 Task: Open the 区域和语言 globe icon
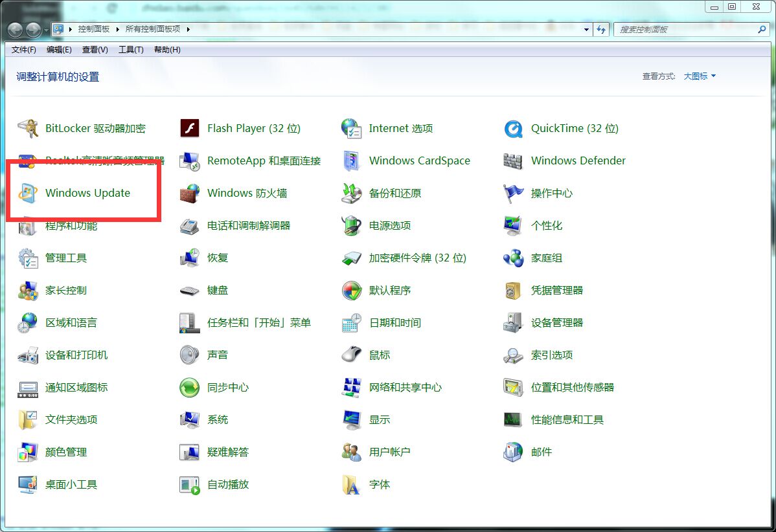(28, 323)
